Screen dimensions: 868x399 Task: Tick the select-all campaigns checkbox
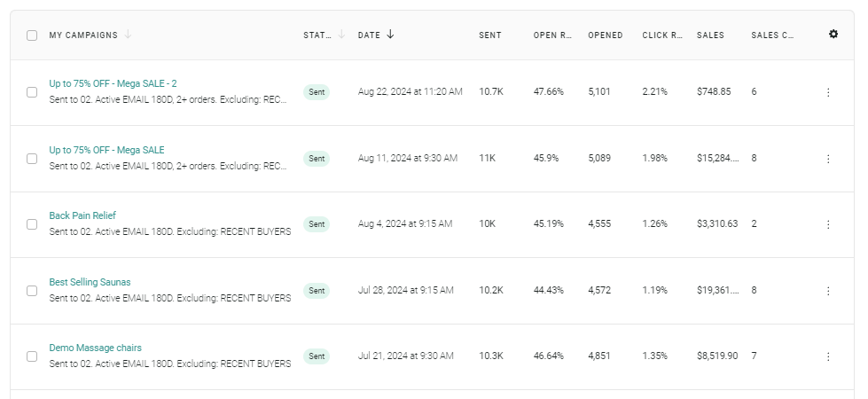(x=32, y=35)
